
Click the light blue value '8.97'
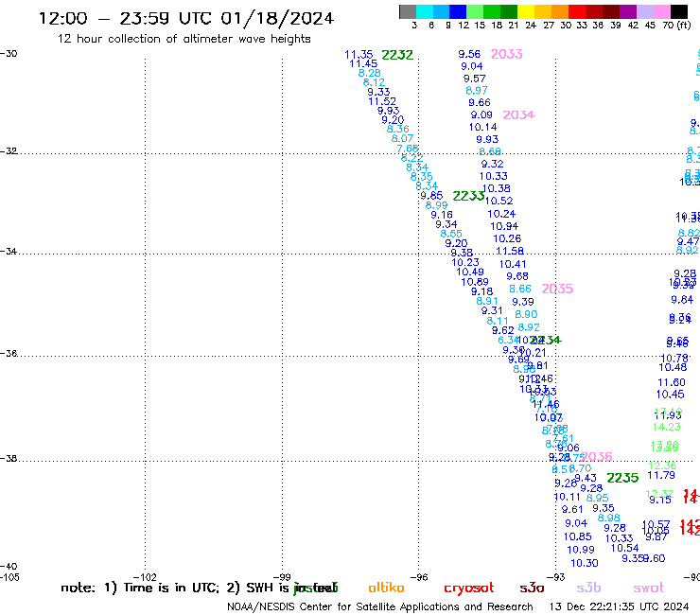pyautogui.click(x=477, y=90)
